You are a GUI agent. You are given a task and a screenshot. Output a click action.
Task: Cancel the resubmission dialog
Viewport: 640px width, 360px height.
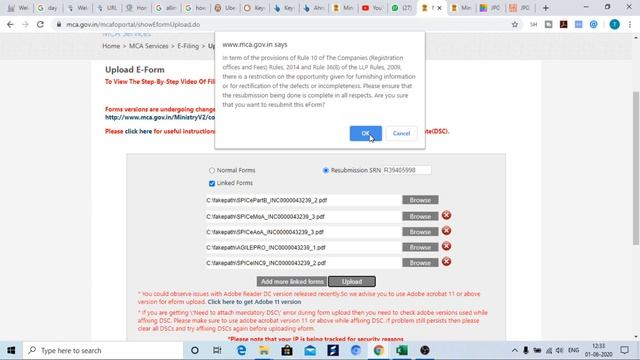coord(401,133)
